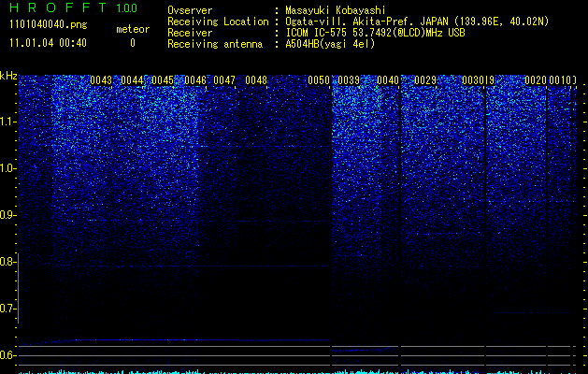Select the Ogata-vill. Akita-Pref. JAPAN location text
Image resolution: width=588 pixels, height=374 pixels.
pos(417,22)
